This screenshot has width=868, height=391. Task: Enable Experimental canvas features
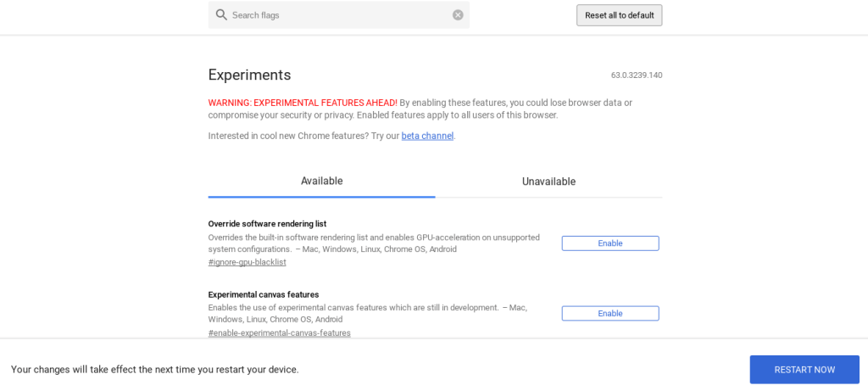(x=609, y=314)
